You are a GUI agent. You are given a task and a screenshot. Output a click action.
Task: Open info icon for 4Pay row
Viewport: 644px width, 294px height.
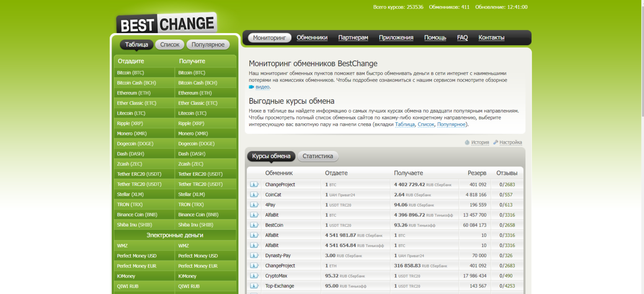coord(254,205)
